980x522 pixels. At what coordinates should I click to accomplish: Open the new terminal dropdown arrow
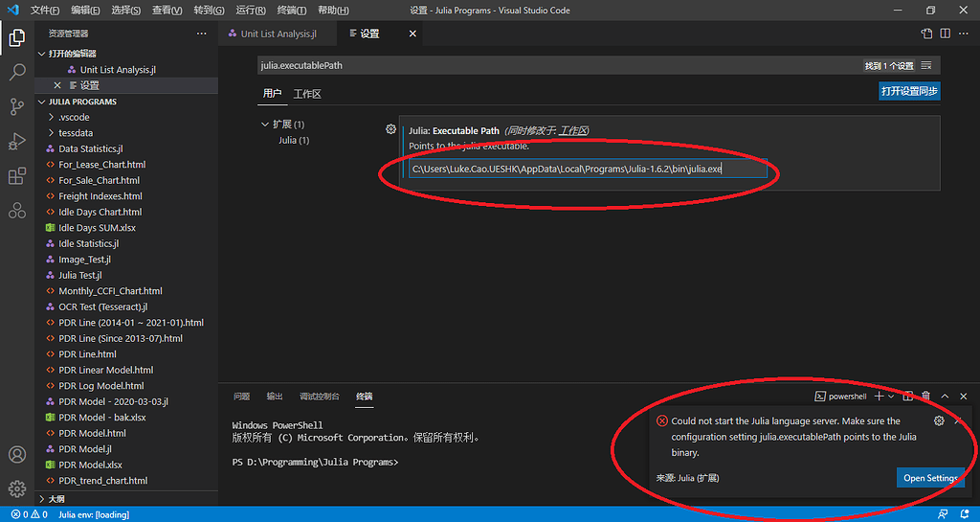click(892, 397)
